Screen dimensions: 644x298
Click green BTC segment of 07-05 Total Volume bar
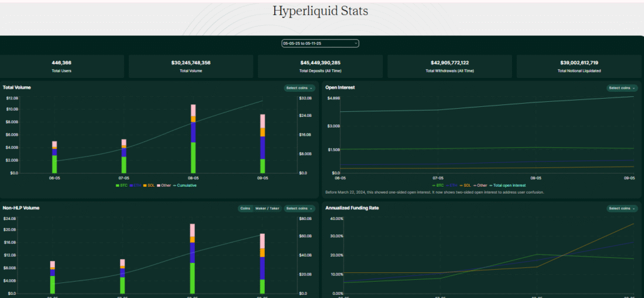(x=124, y=165)
